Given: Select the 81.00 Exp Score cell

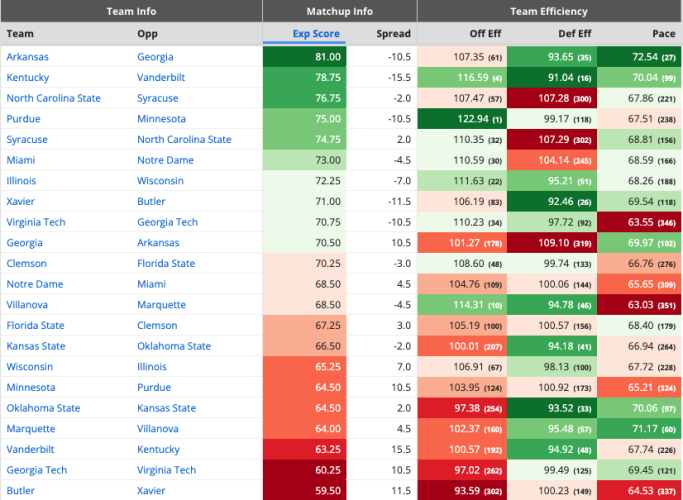Looking at the screenshot, I should coord(304,57).
